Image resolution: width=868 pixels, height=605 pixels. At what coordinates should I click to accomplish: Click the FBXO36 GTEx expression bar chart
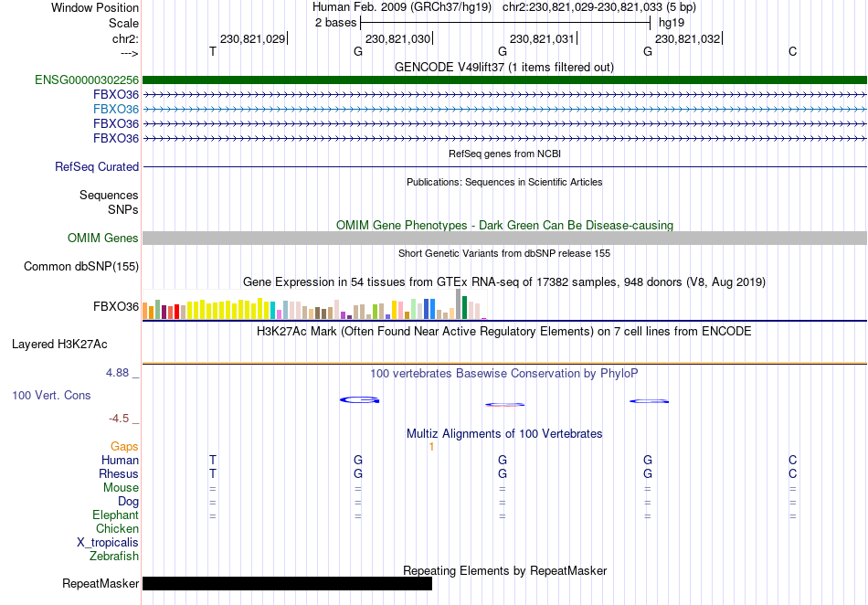pyautogui.click(x=314, y=304)
